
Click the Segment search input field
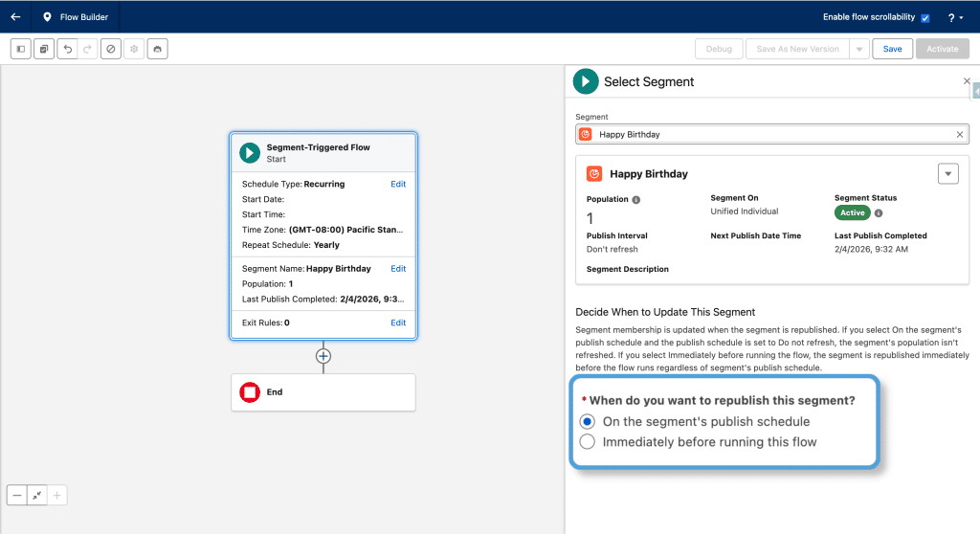pos(766,135)
